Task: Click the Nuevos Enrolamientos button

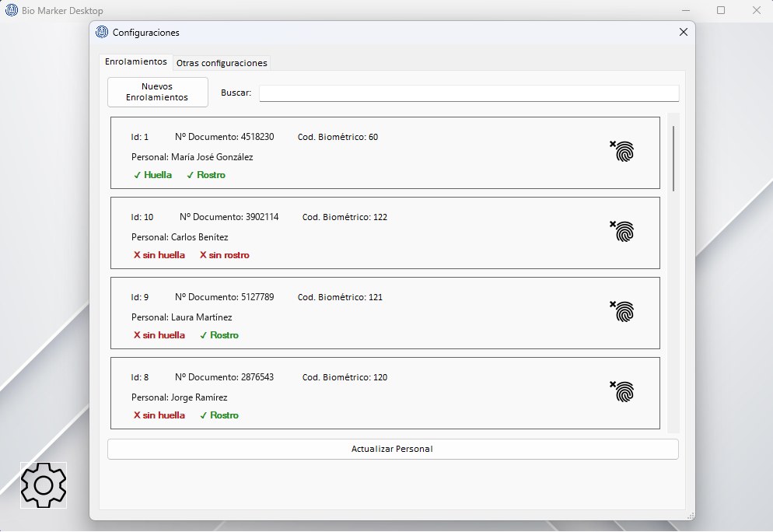Action: coord(158,93)
